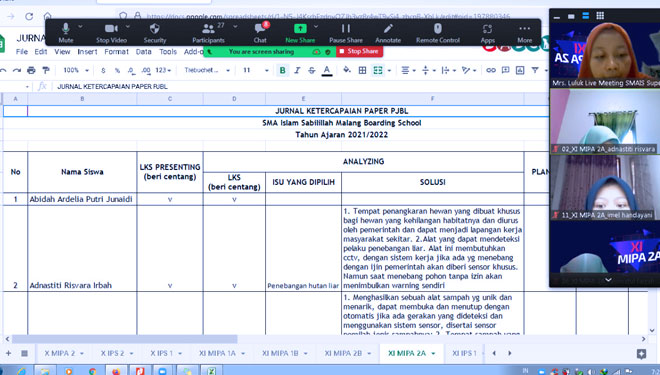660x375 pixels.
Task: Open the Format menu
Action: pyautogui.click(x=116, y=52)
